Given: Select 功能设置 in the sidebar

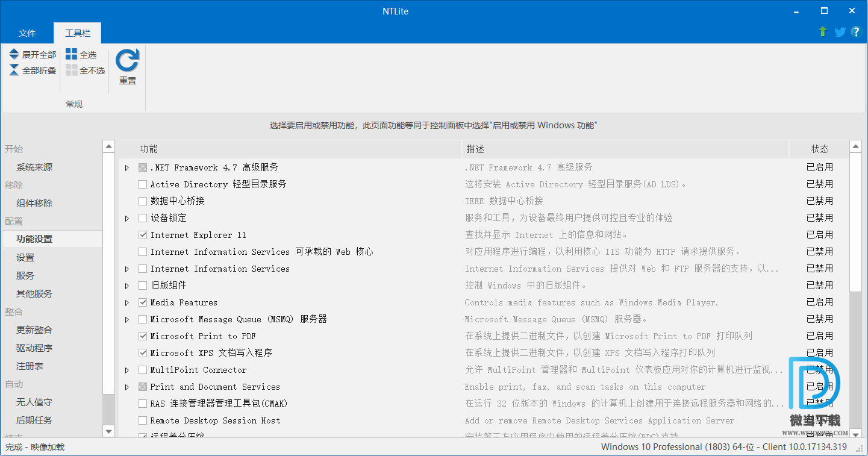Looking at the screenshot, I should tap(52, 239).
